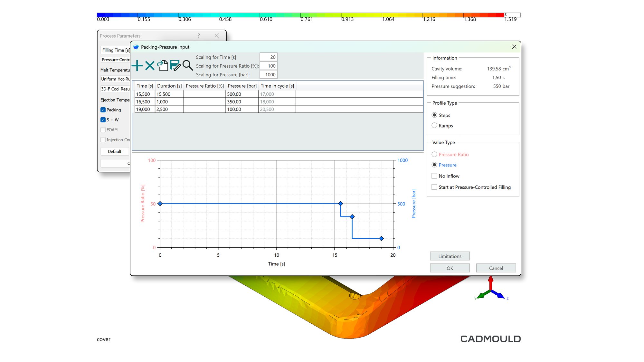Click the Default button

point(115,151)
